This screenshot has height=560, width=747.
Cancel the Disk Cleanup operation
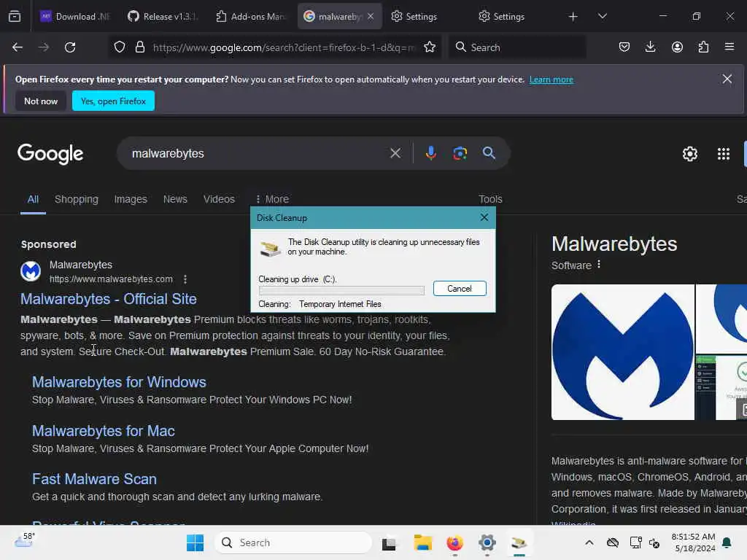click(460, 289)
